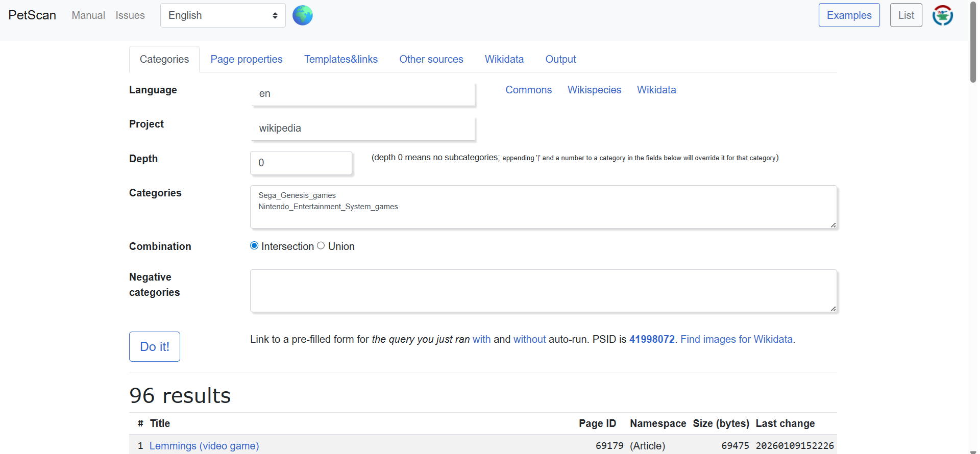Click the globe icon beside the language selector
The height and width of the screenshot is (454, 980).
point(303,15)
